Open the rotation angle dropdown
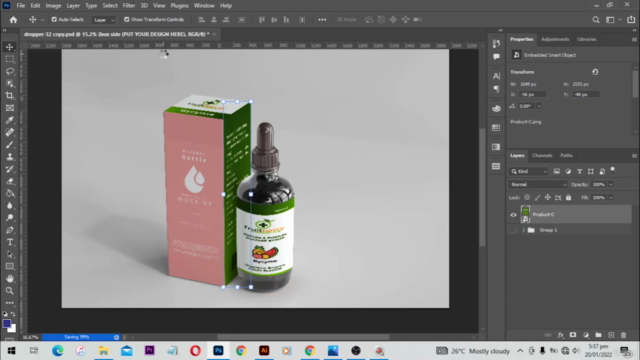Viewport: 640px width, 360px height. (x=539, y=106)
